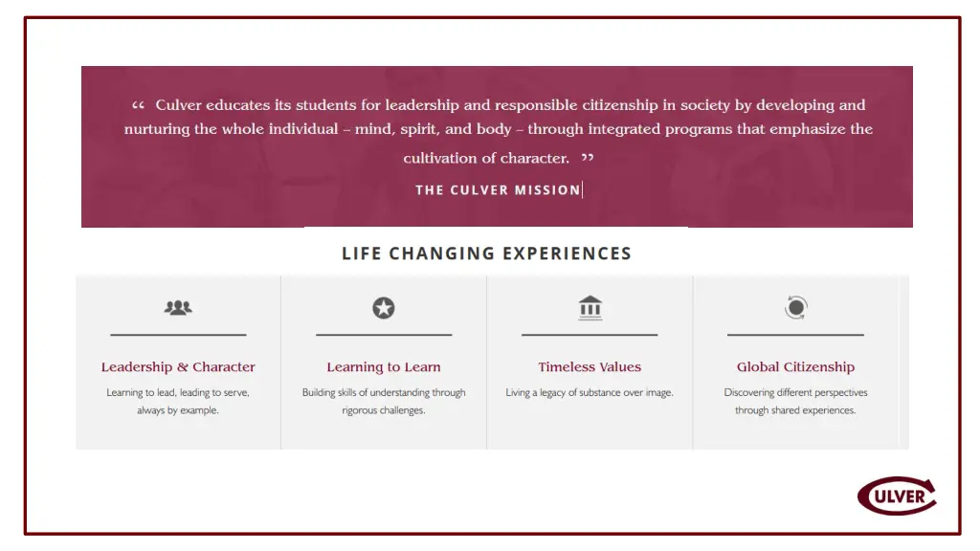The image size is (980, 551).
Task: Click the 'Discovering different perspectives' description text
Action: pyautogui.click(x=795, y=401)
